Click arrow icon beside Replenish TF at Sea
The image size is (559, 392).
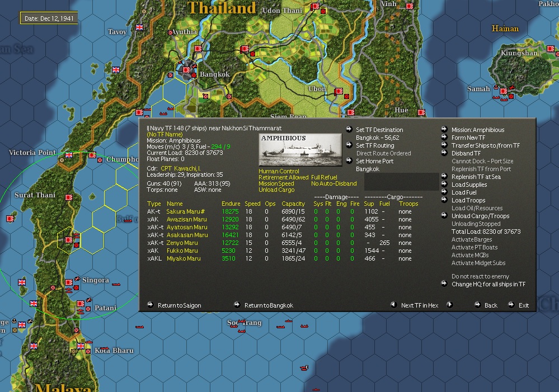point(444,176)
